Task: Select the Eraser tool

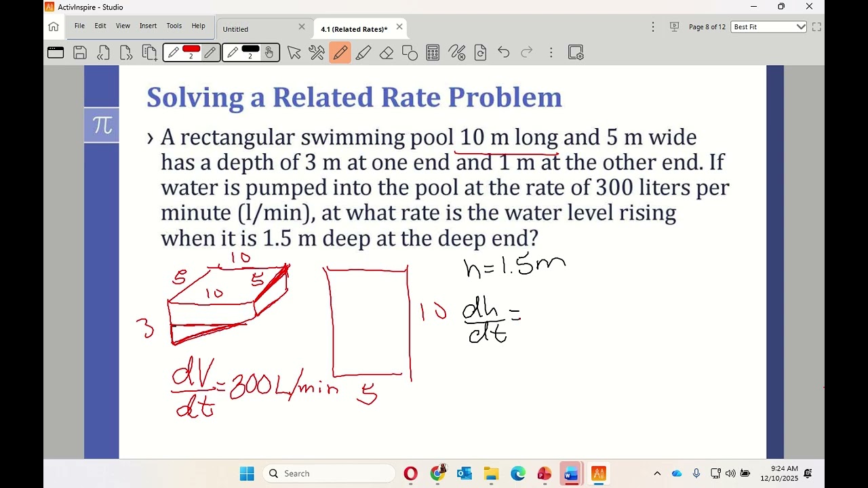Action: point(387,53)
